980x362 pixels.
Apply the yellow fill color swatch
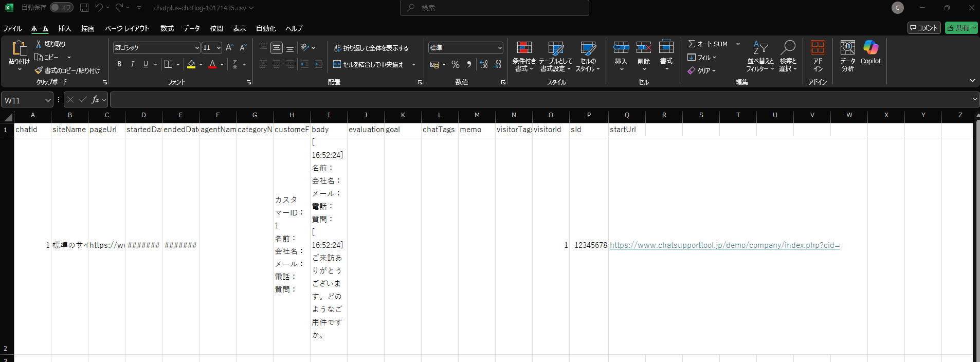(x=191, y=64)
